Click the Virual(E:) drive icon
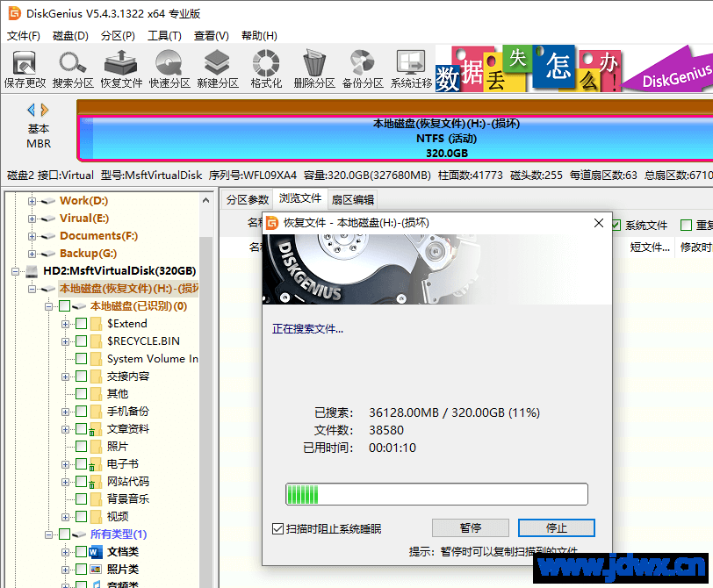 tap(47, 219)
